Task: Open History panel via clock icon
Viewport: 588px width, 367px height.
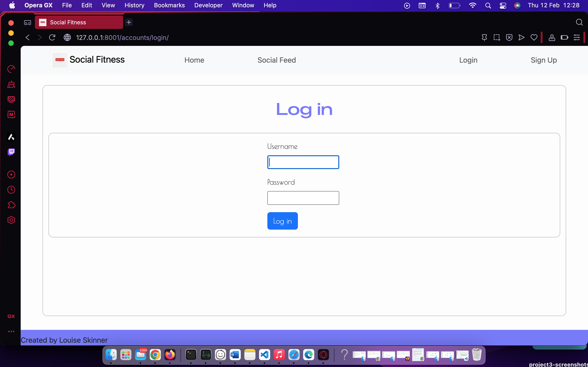Action: point(11,190)
